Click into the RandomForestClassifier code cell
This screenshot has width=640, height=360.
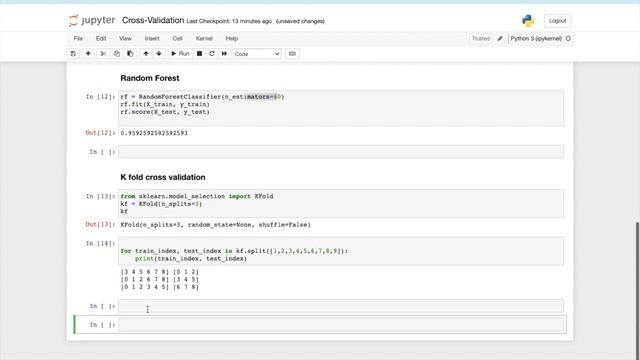341,108
